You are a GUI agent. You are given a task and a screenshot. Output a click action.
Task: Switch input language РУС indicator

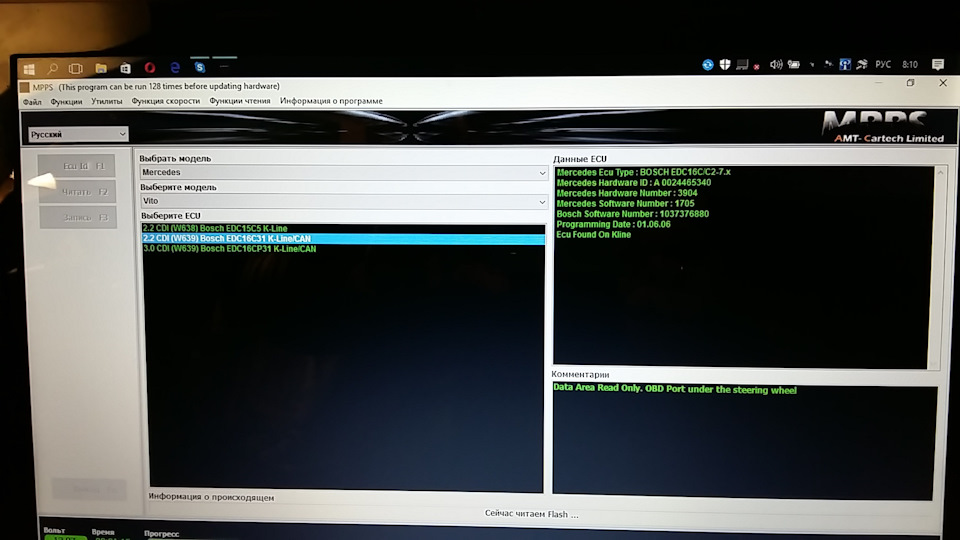883,64
